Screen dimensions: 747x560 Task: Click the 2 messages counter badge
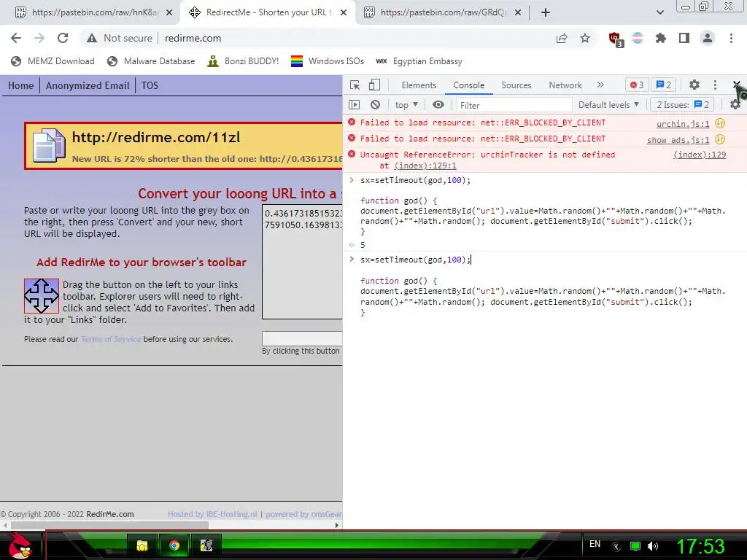[x=663, y=85]
